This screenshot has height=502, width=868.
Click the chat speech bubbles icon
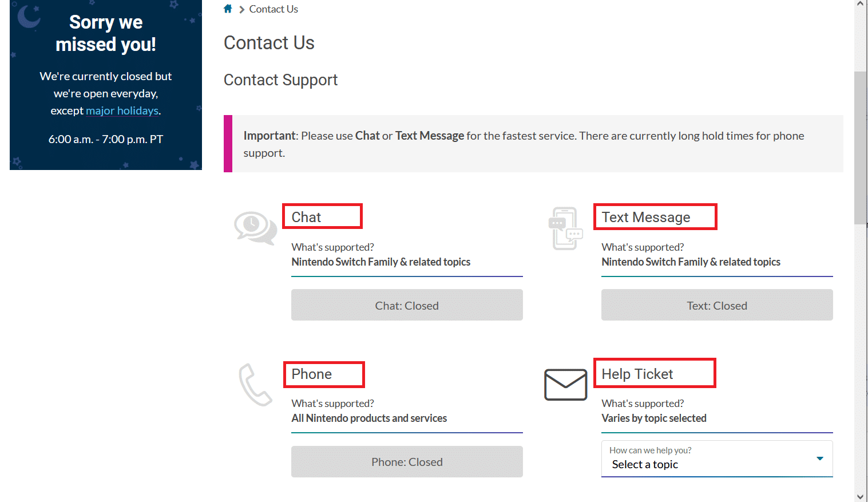pyautogui.click(x=255, y=228)
